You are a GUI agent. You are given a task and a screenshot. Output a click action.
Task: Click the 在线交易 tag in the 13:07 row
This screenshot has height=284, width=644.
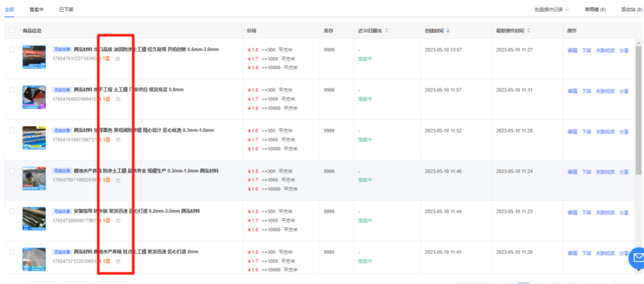click(62, 49)
